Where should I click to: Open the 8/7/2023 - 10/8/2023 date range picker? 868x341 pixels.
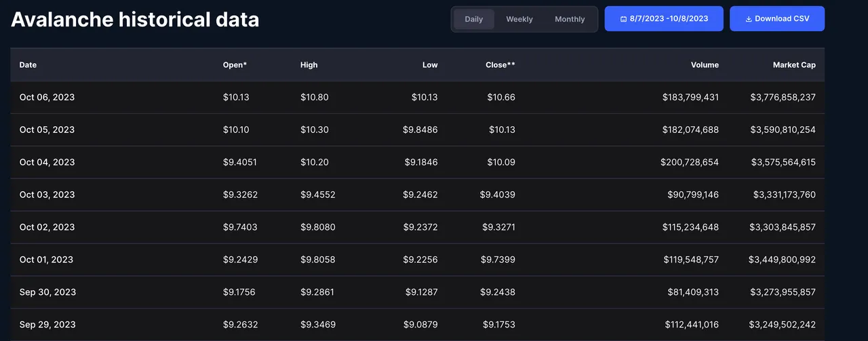click(x=664, y=19)
